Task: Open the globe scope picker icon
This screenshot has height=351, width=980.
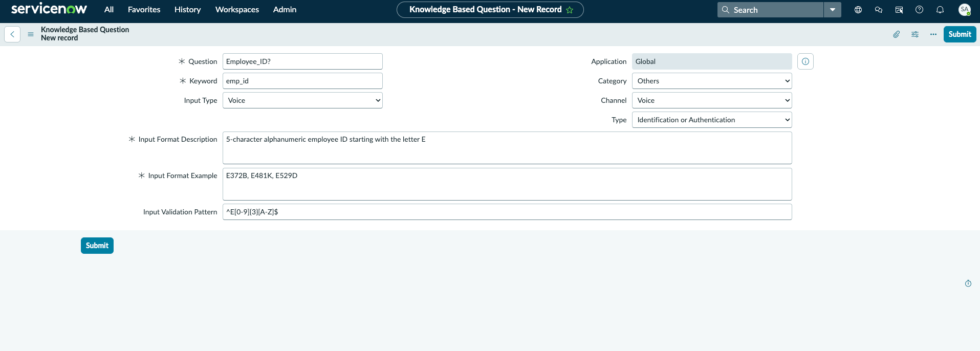Action: [x=858, y=10]
